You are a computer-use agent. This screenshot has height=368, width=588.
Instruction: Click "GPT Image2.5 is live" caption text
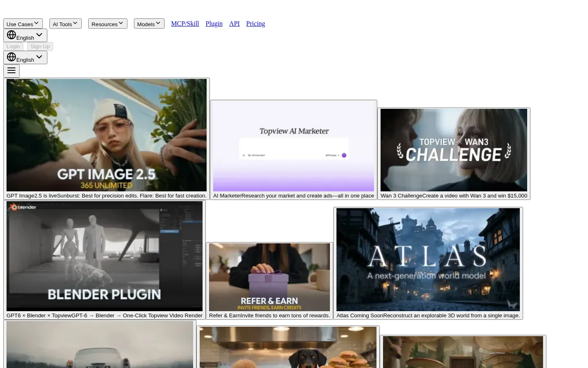[31, 196]
